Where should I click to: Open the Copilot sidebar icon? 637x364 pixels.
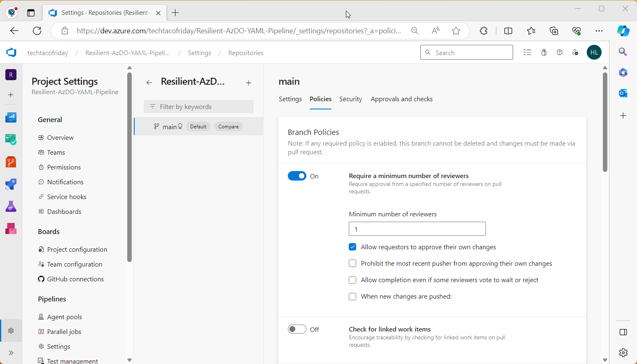click(x=623, y=31)
